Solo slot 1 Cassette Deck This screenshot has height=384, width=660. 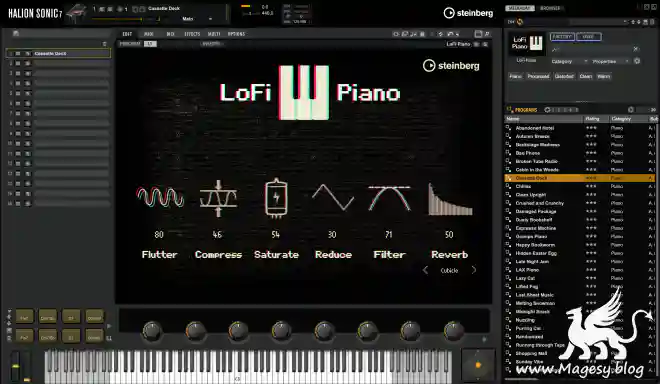[x=27, y=53]
